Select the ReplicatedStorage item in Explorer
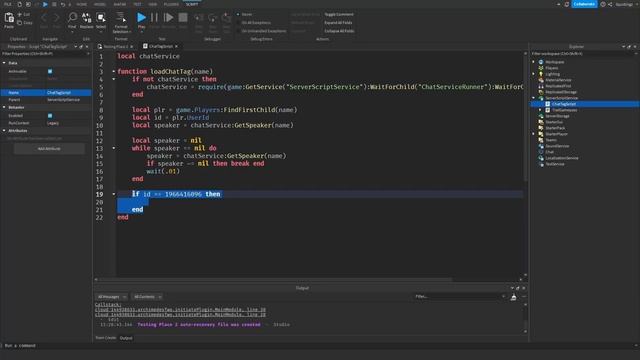The width and height of the screenshot is (640, 360). tap(561, 92)
